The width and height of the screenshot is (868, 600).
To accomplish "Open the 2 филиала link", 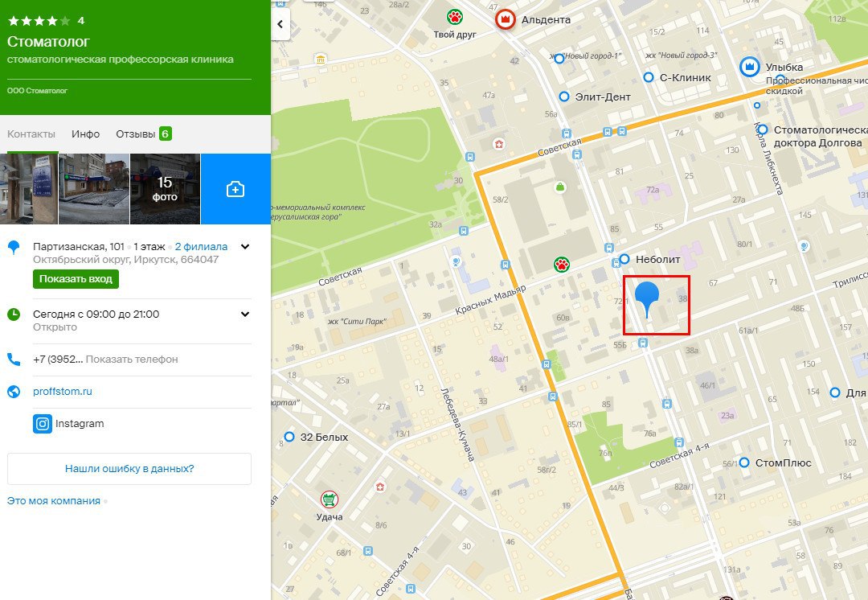I will coord(201,247).
